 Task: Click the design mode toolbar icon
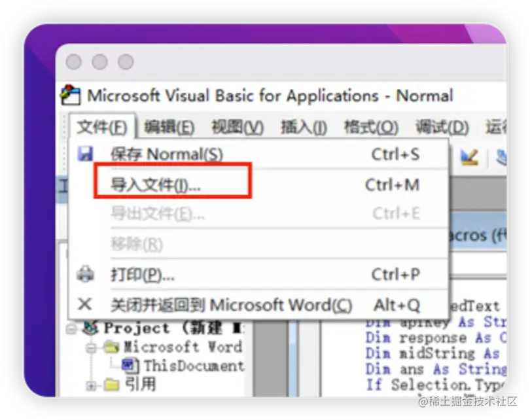coord(469,157)
